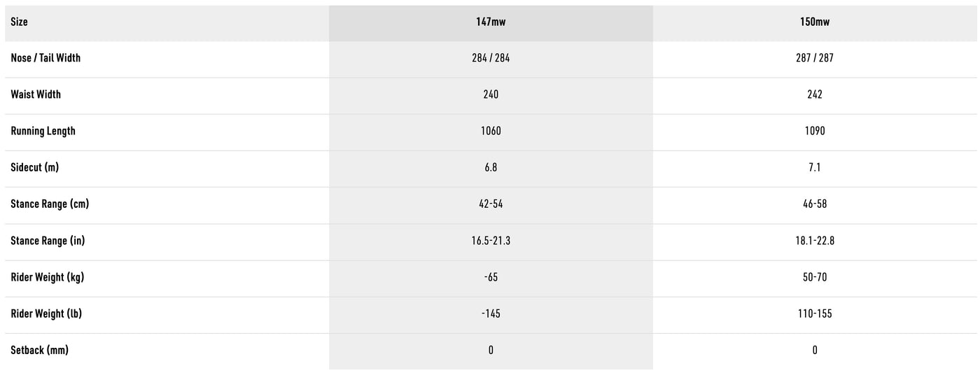Click the Setback (mm) row label
This screenshot has width=980, height=380.
pyautogui.click(x=39, y=350)
